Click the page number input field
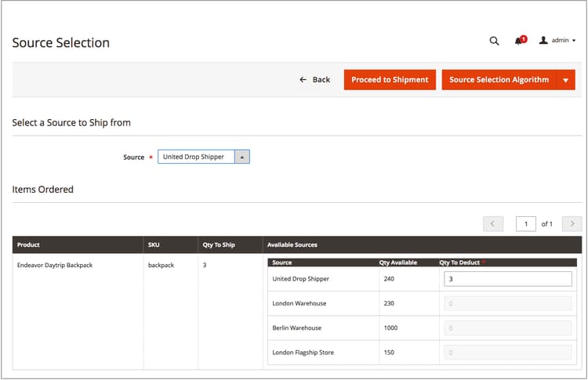Screen dimensions: 588x380 (526, 224)
